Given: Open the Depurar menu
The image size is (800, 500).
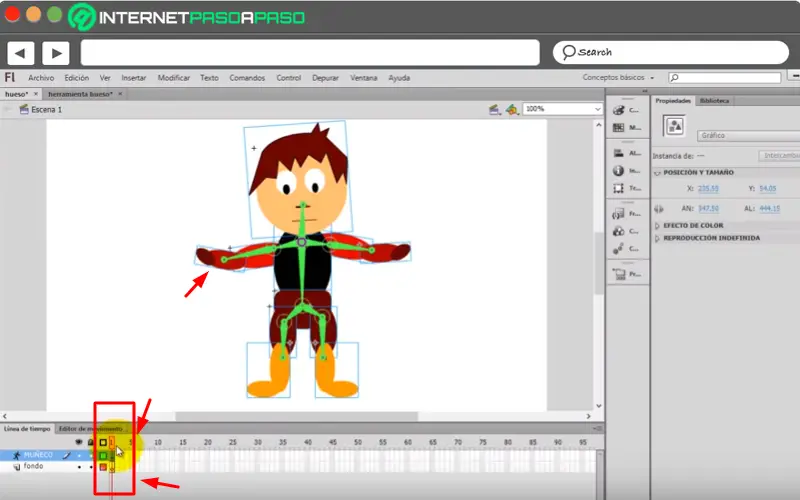Looking at the screenshot, I should 326,78.
